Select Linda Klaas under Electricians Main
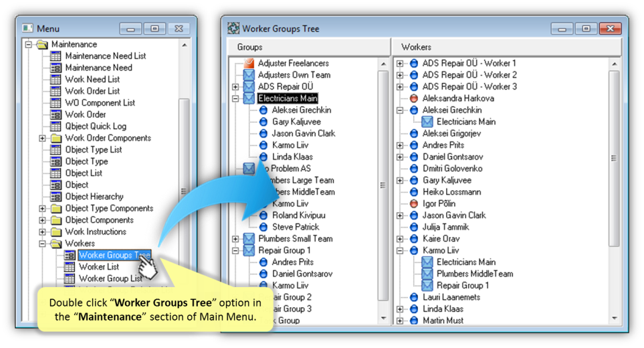644x348 pixels. point(292,157)
